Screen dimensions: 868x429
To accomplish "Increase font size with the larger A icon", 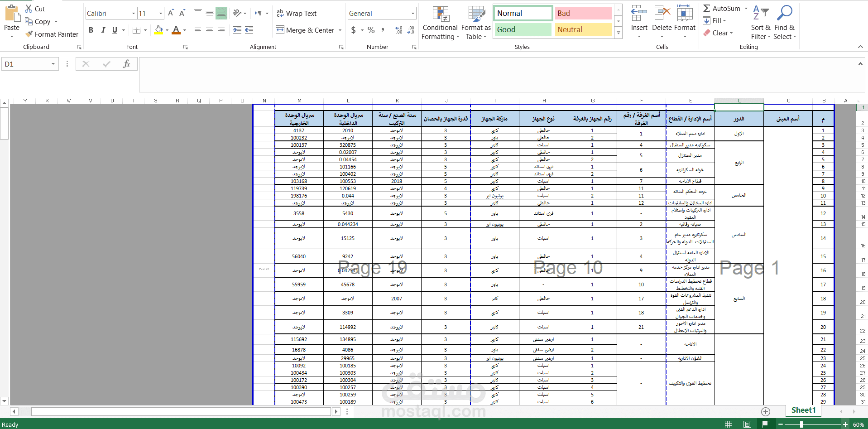I will (x=171, y=13).
